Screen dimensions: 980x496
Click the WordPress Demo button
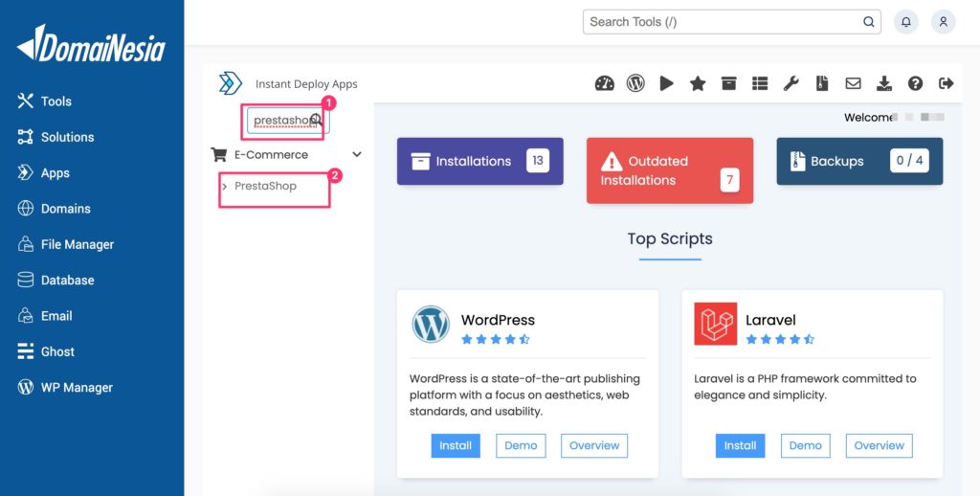(x=521, y=446)
